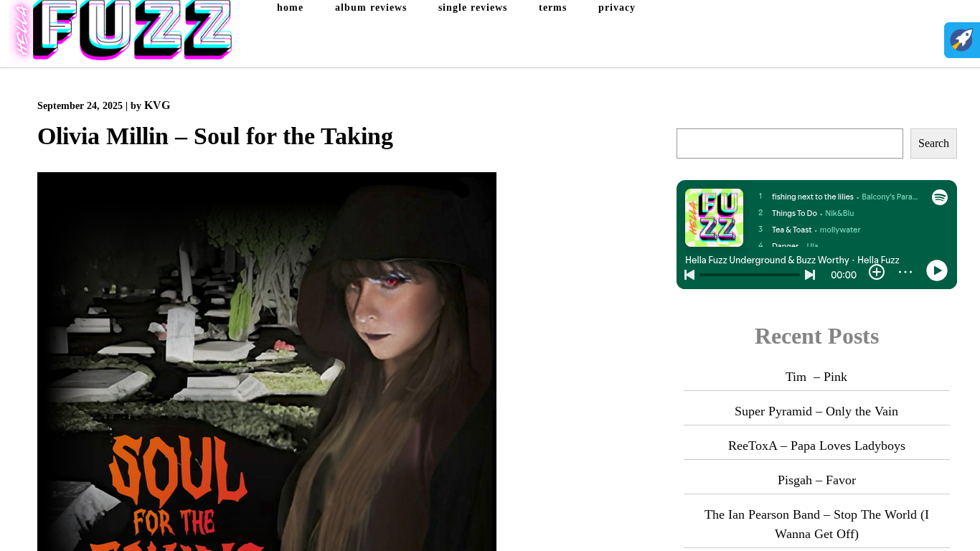Image resolution: width=980 pixels, height=551 pixels.
Task: Focus the sidebar search input field
Action: tap(790, 143)
